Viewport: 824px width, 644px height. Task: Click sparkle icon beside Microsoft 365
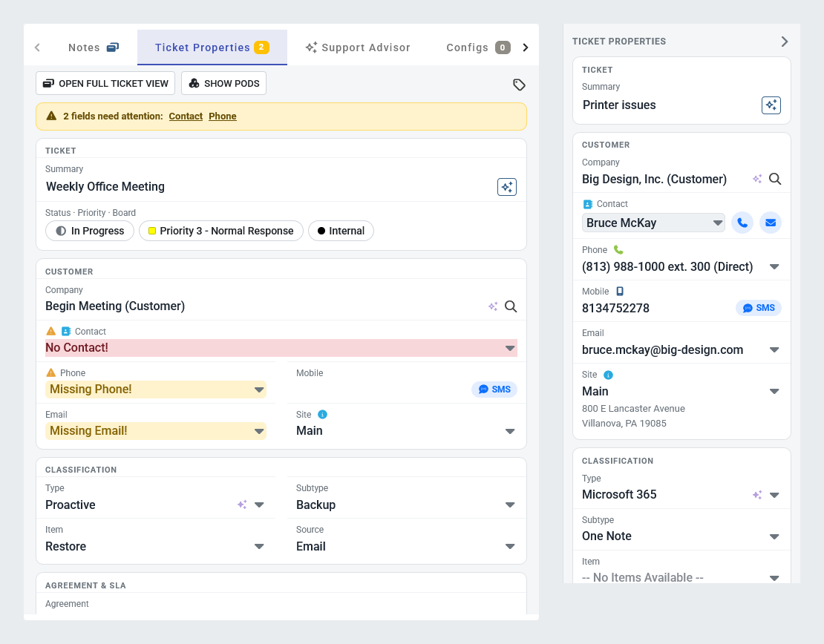click(757, 495)
